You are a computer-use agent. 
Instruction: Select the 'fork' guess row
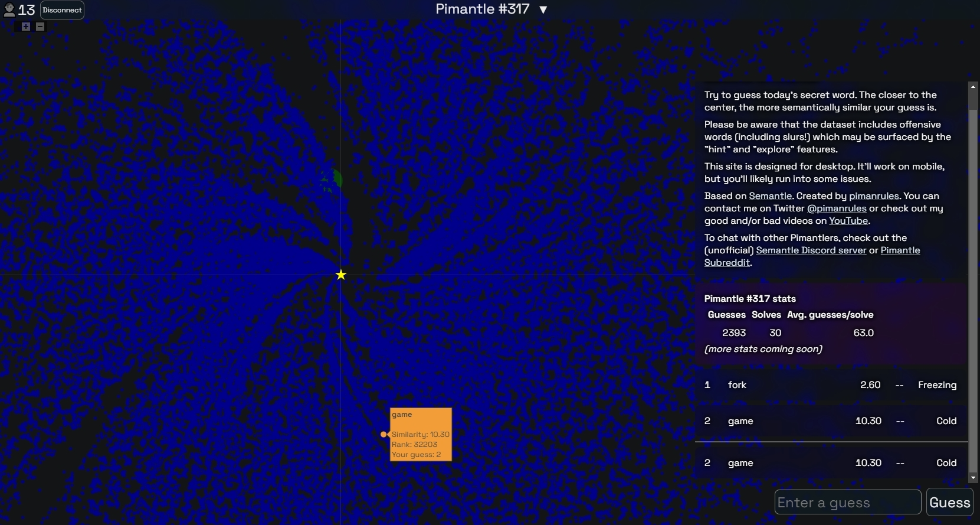[831, 385]
